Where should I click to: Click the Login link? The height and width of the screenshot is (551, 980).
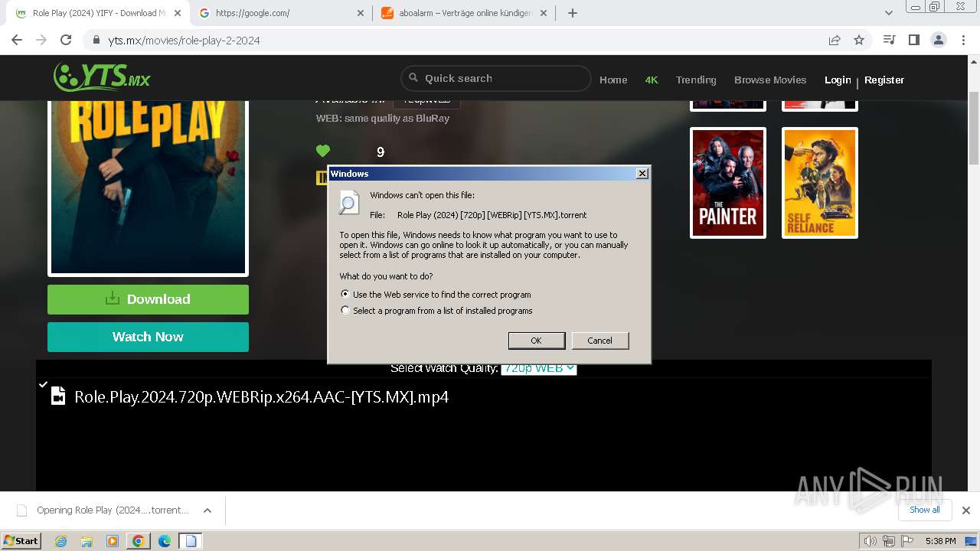pos(838,80)
